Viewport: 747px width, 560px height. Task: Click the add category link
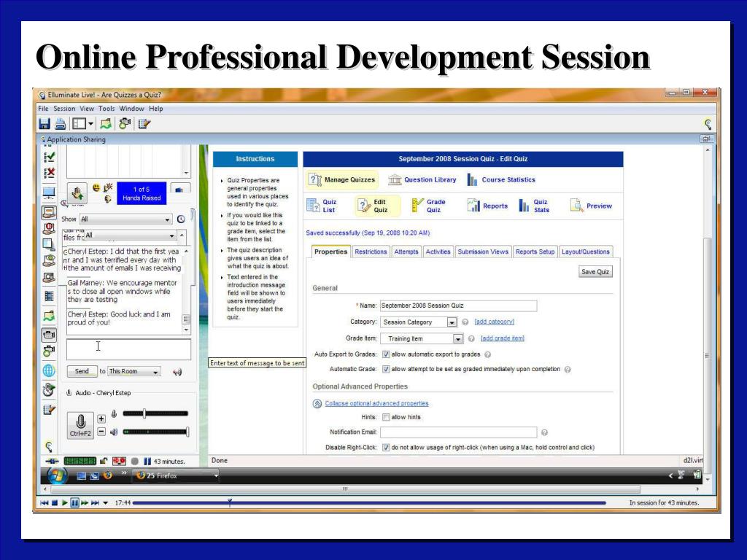pyautogui.click(x=495, y=322)
